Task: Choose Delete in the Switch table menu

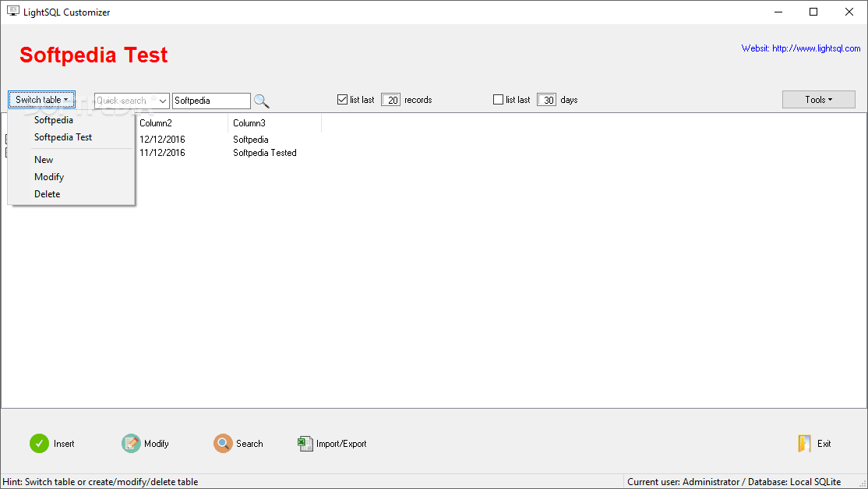Action: coord(47,194)
